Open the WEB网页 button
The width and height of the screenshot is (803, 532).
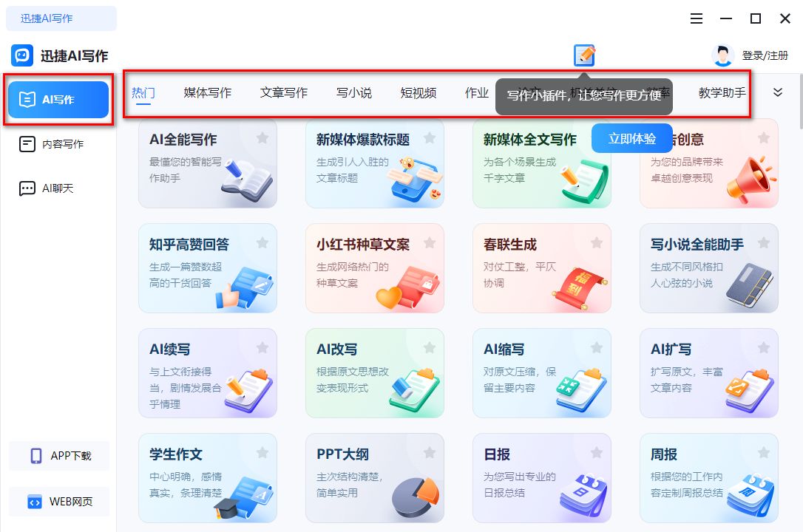(59, 502)
